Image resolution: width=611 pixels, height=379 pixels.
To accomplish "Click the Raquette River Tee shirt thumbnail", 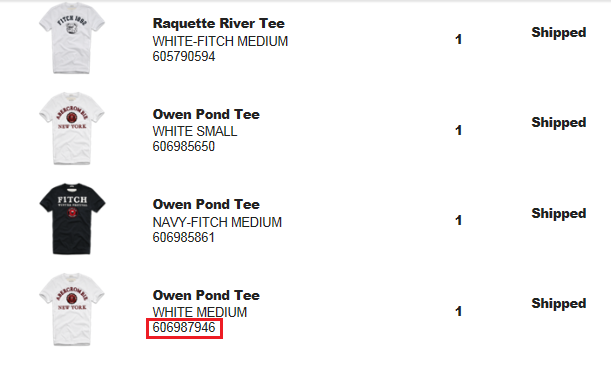I will pyautogui.click(x=72, y=38).
